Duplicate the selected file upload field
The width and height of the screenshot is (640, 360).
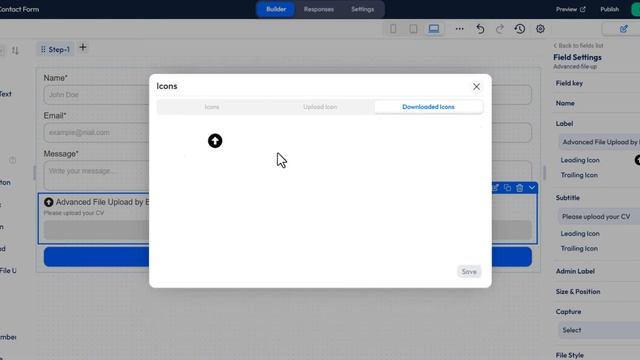pos(507,188)
